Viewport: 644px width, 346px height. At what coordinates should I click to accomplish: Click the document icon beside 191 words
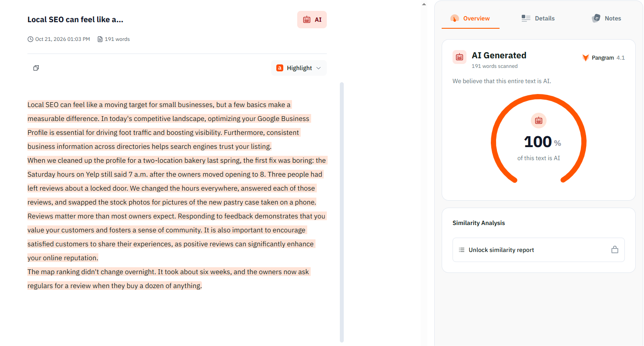point(100,39)
